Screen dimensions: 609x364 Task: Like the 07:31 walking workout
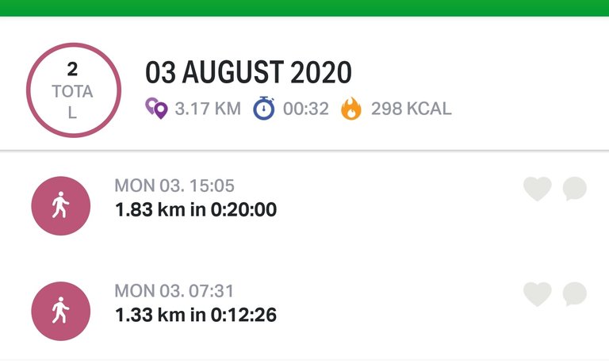click(x=537, y=293)
